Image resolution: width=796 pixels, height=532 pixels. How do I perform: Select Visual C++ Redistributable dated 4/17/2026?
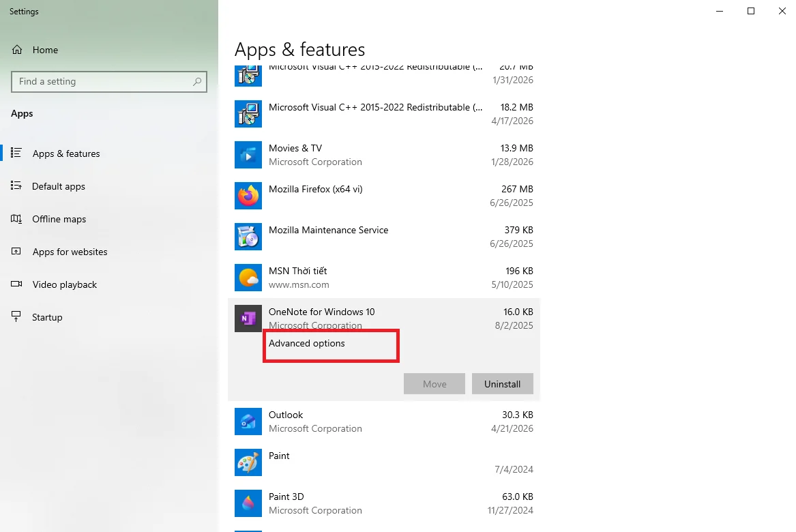pos(384,114)
